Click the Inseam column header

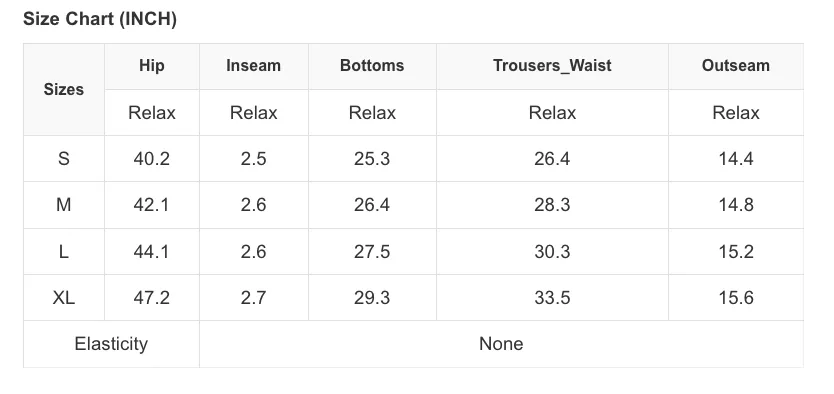[253, 66]
